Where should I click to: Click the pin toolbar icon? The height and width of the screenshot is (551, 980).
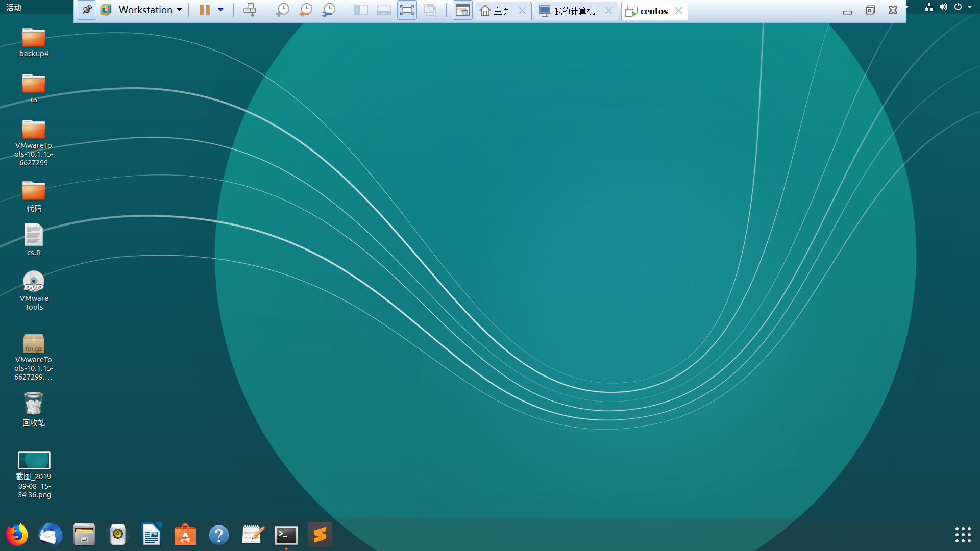pos(87,10)
